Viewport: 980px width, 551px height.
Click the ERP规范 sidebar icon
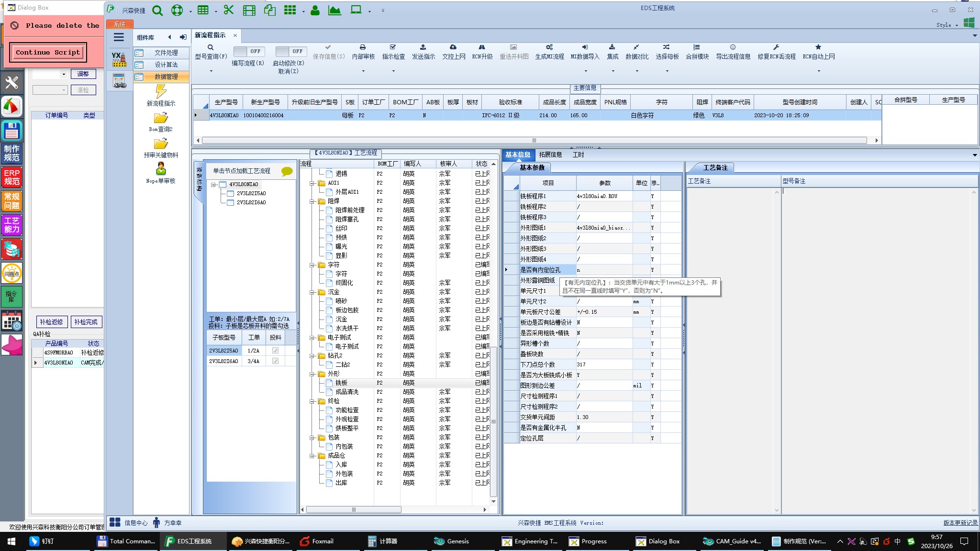pyautogui.click(x=12, y=177)
